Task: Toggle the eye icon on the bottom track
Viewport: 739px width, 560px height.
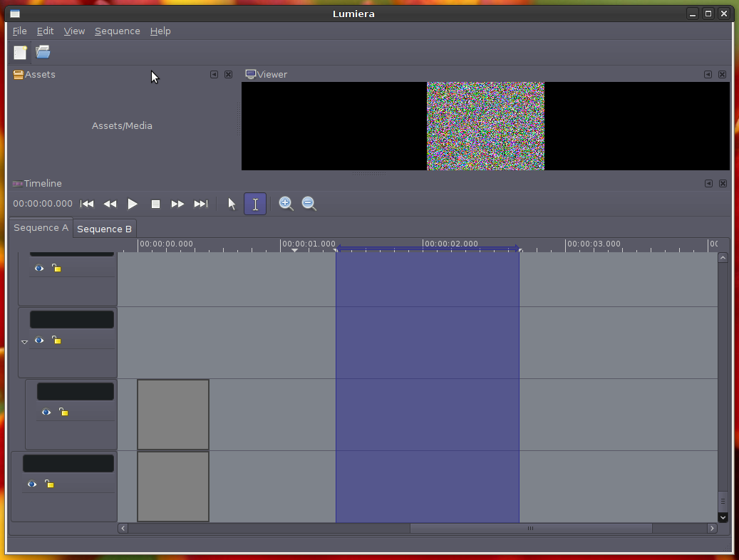Action: (32, 484)
